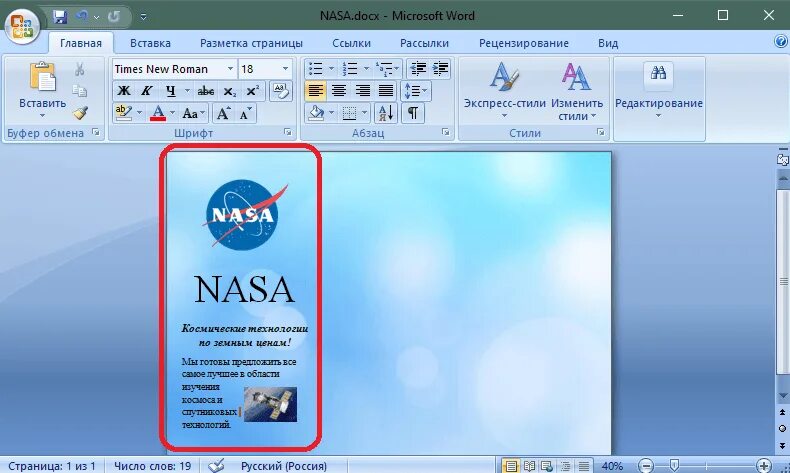The height and width of the screenshot is (473, 790).
Task: Toggle strikethrough abc formatting
Action: click(206, 91)
